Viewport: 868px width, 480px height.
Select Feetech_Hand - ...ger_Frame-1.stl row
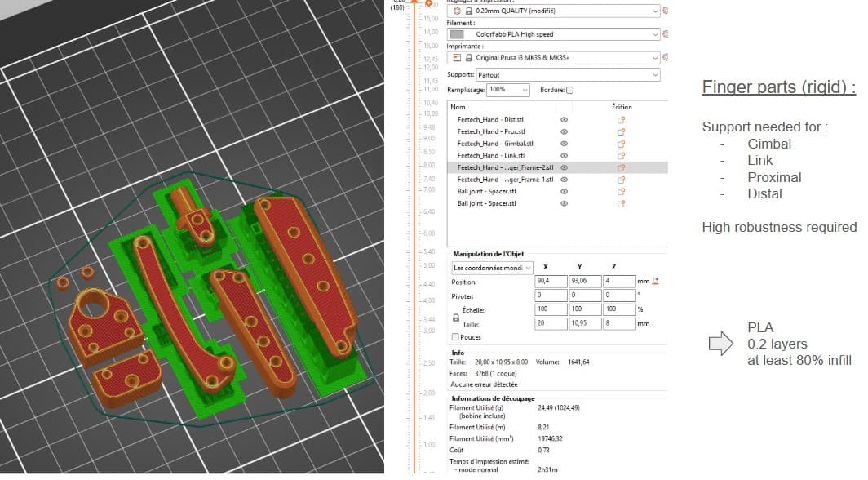point(557,180)
